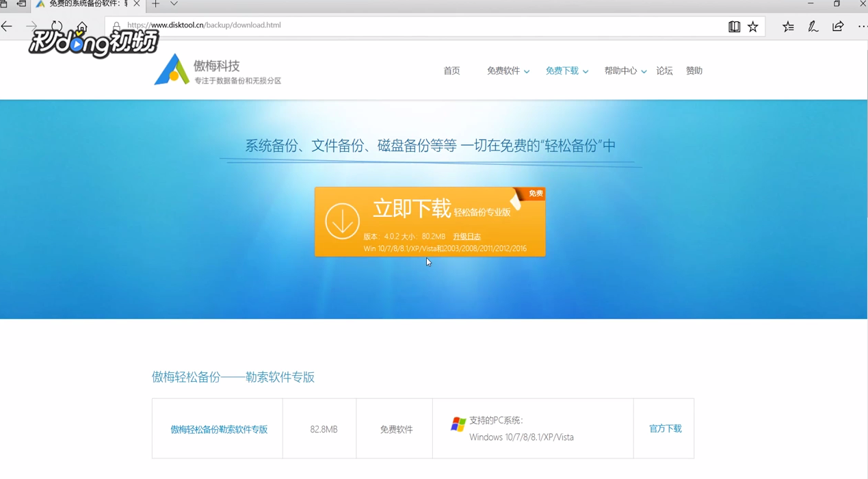
Task: Click the 系统备份、文件备份 headline text
Action: point(430,146)
